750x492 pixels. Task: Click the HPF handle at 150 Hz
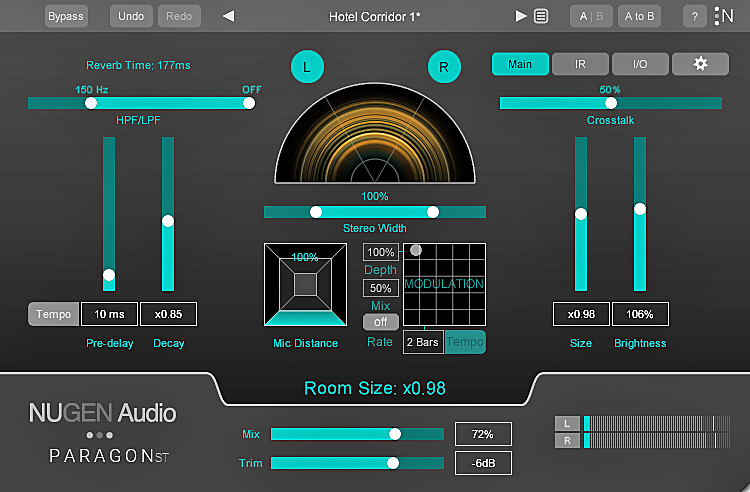(91, 103)
